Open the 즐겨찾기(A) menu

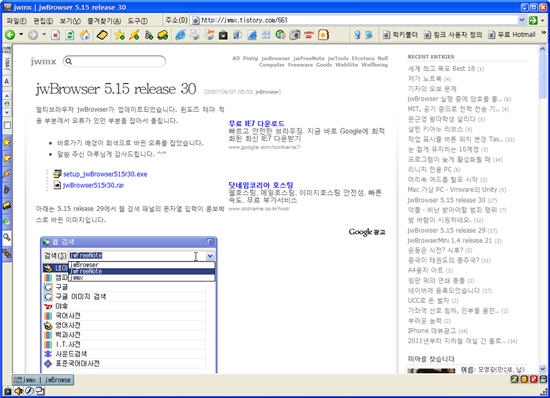click(104, 21)
